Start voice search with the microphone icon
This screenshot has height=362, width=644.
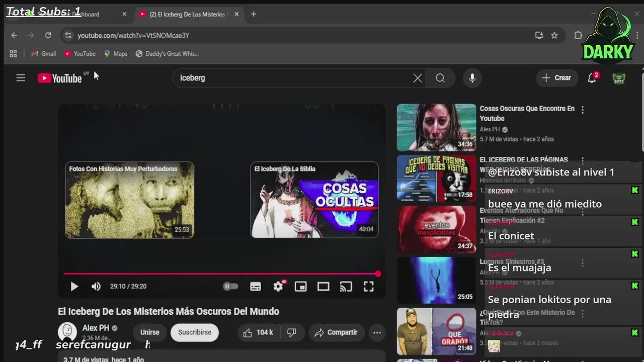472,78
